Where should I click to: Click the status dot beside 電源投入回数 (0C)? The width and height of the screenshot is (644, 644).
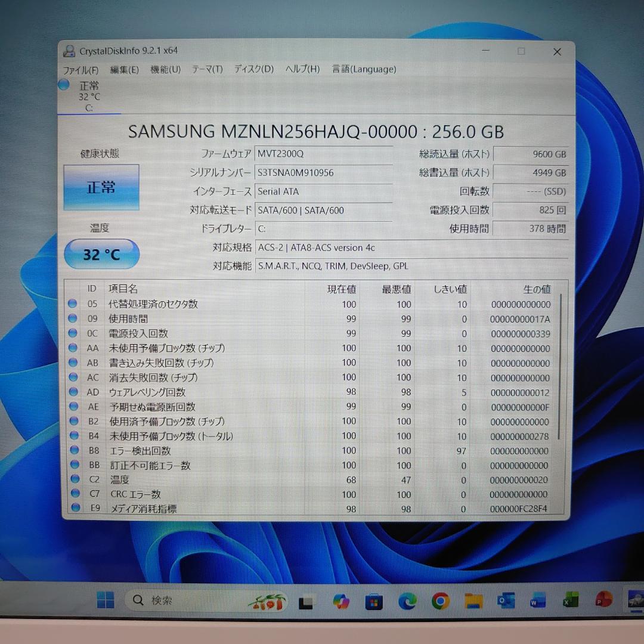(72, 333)
